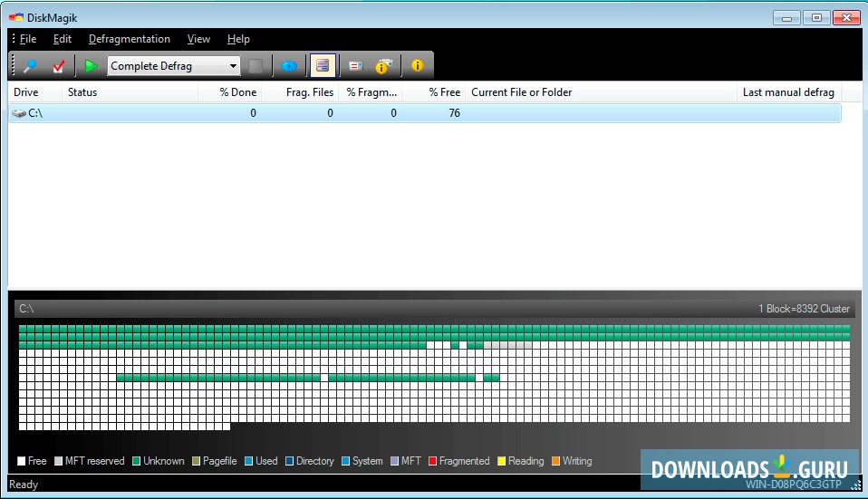
Task: Maximize the DiskMagik window
Action: [x=816, y=18]
